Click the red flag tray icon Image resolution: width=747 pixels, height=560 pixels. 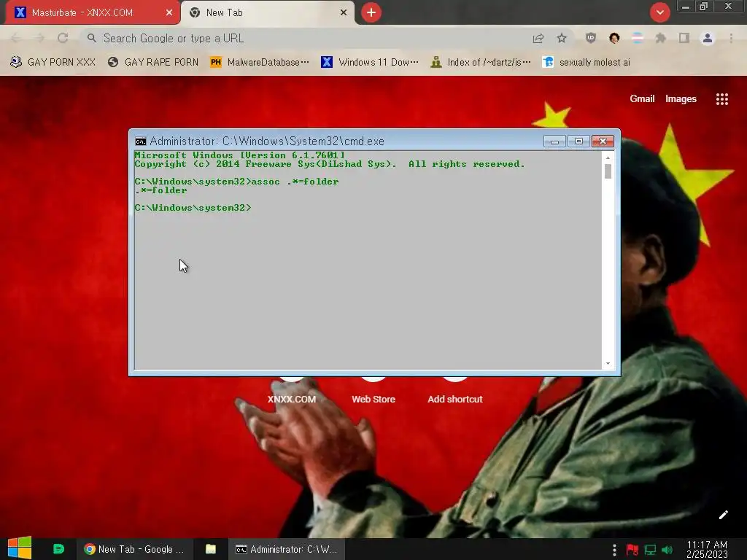click(x=632, y=550)
